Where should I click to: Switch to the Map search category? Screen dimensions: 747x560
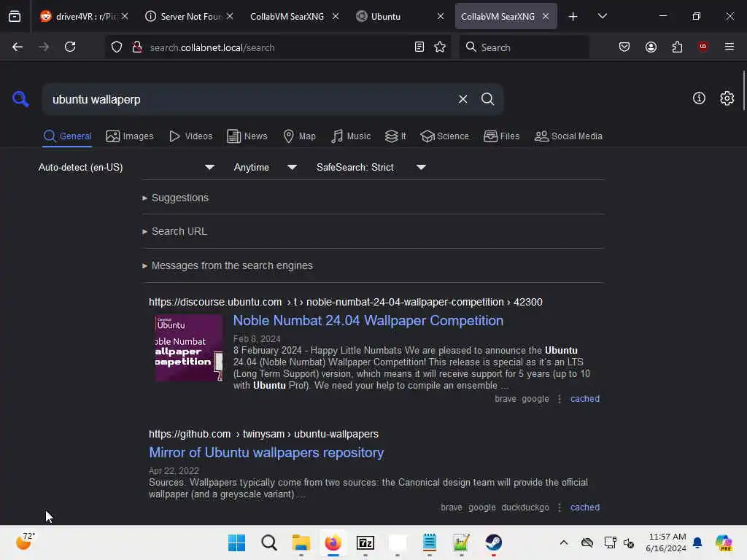pyautogui.click(x=300, y=136)
